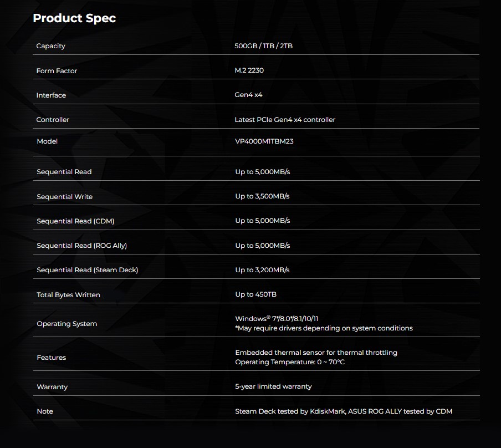Screen dimensions: 501x448
Task: Click the Windows 7/8.0/8.1/10/11 operating system text
Action: [x=277, y=319]
